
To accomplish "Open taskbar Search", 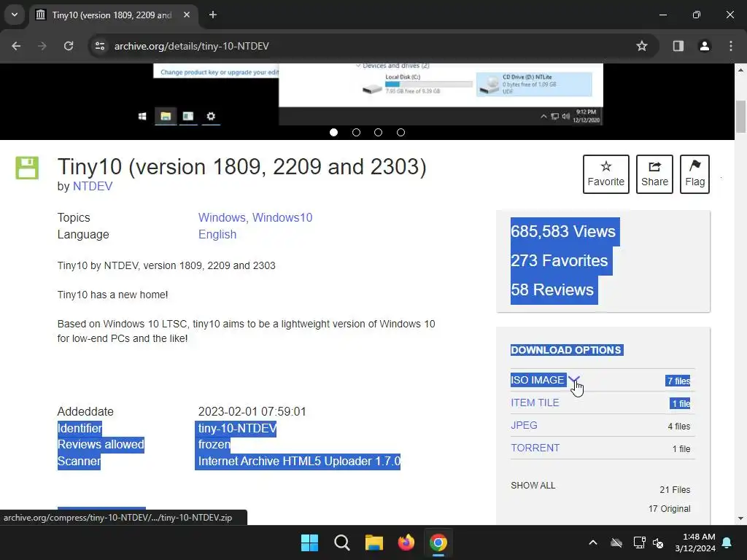I will click(x=341, y=542).
